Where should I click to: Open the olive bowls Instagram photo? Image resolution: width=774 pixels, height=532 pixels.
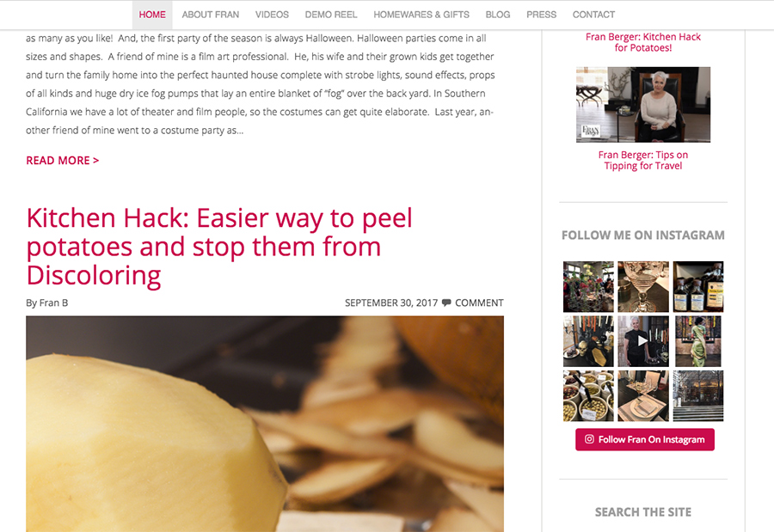[588, 396]
